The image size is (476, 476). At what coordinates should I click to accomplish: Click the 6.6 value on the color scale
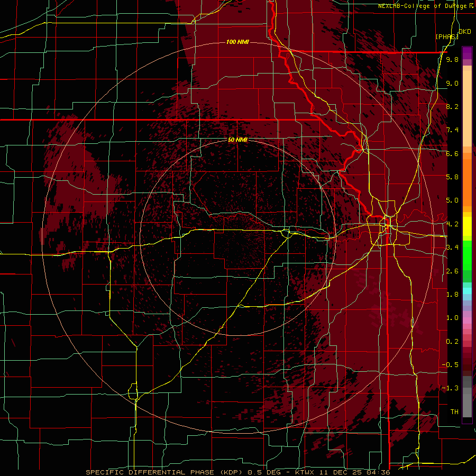pos(452,154)
